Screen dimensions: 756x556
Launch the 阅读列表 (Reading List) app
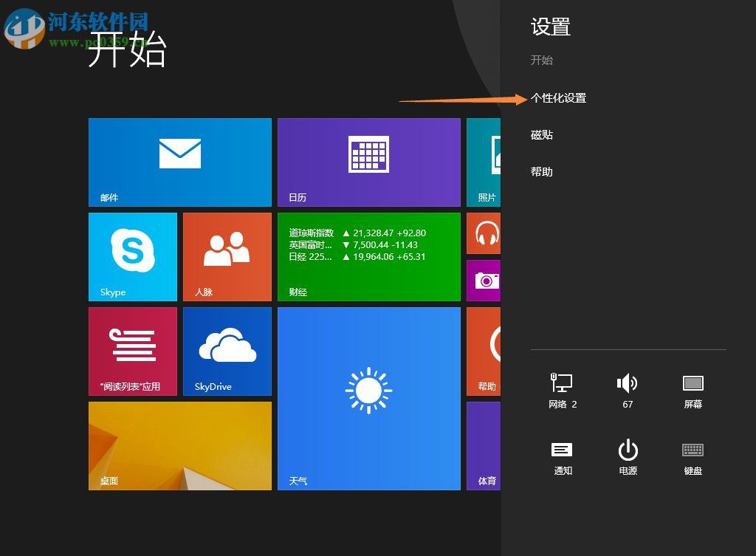click(x=132, y=351)
